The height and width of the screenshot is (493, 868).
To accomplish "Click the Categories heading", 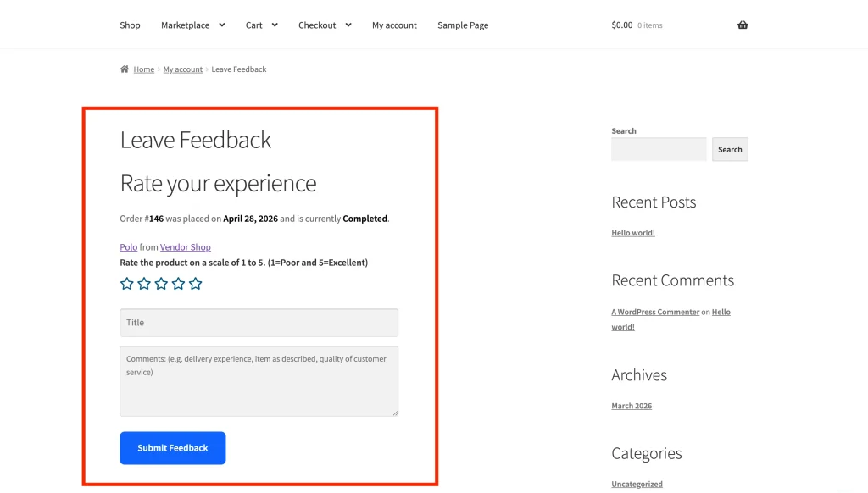I will 647,453.
